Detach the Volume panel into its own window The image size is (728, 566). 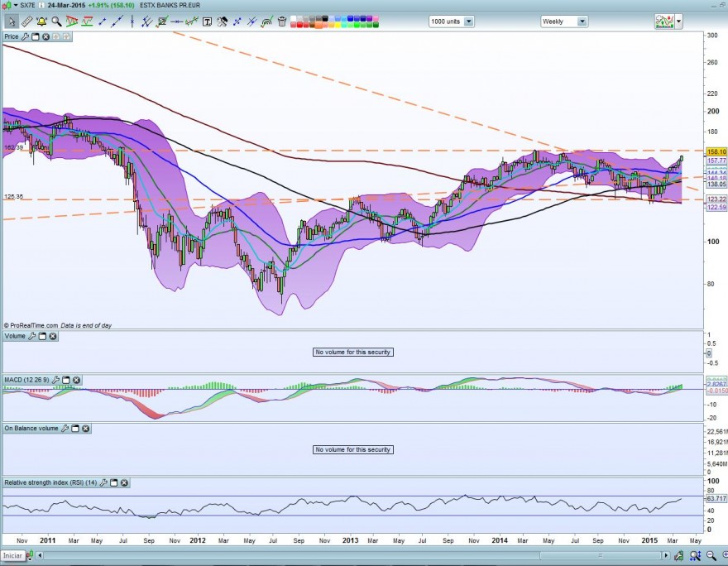pyautogui.click(x=43, y=336)
